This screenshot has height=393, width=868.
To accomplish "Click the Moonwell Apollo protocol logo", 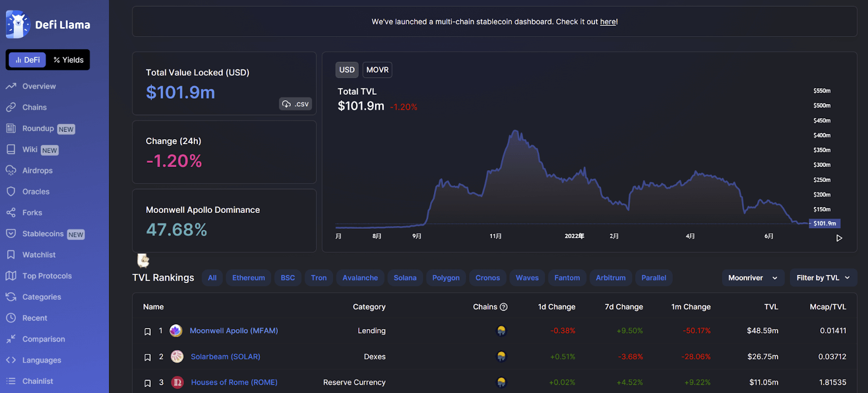I will point(176,331).
